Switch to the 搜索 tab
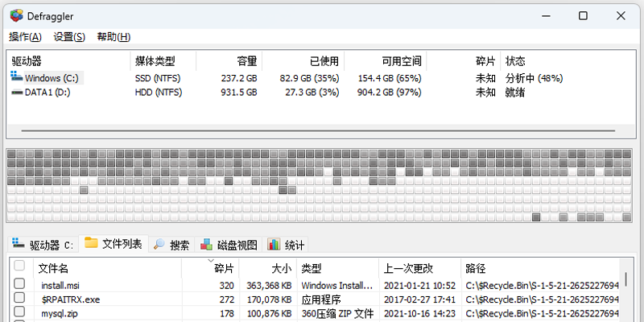Image resolution: width=644 pixels, height=322 pixels. pyautogui.click(x=171, y=246)
